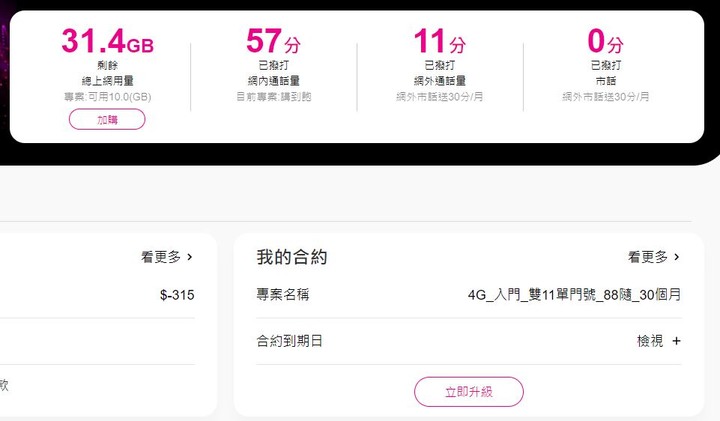Screen dimensions: 720x421
Task: Click the 11分 off-net call minutes figure
Action: click(x=439, y=41)
